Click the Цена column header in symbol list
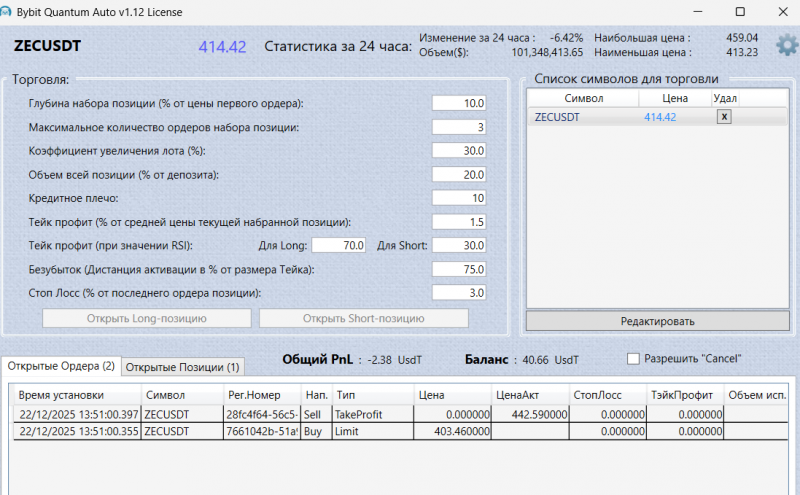The image size is (800, 495). tap(675, 99)
